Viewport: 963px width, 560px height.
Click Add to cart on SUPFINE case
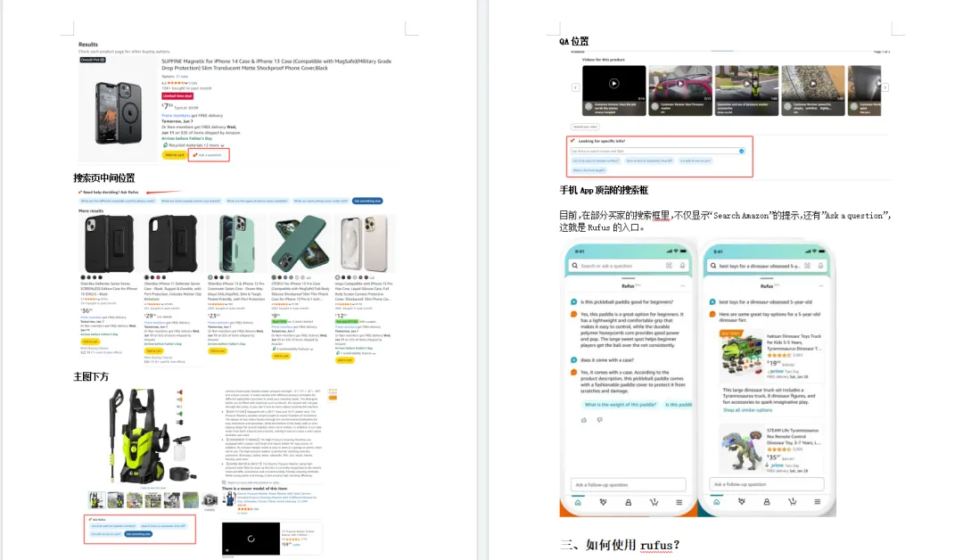pyautogui.click(x=175, y=155)
